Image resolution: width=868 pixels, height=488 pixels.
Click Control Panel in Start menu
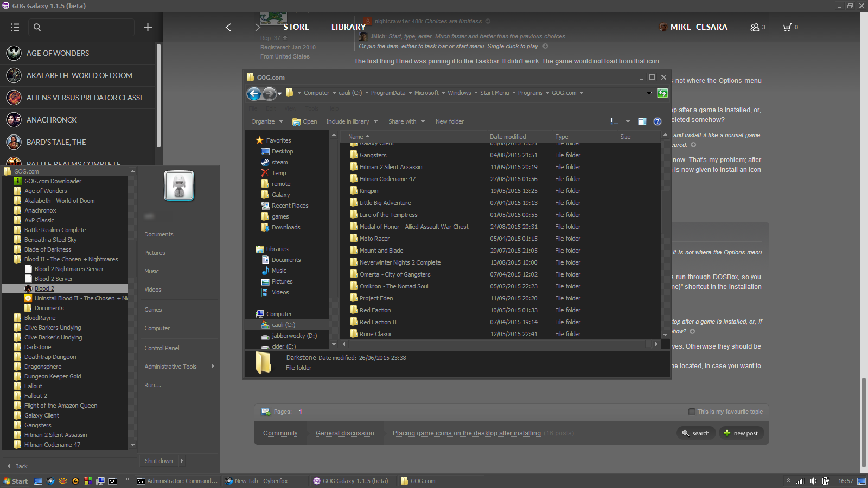(162, 348)
